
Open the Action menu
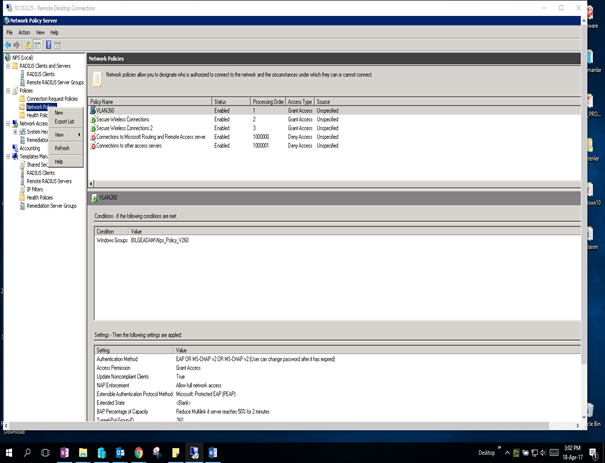click(x=24, y=32)
